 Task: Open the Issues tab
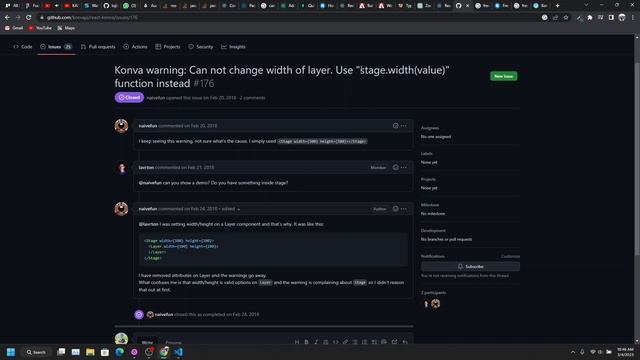[x=56, y=47]
